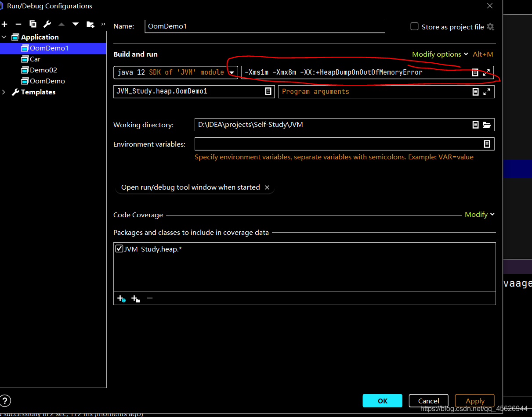Remove configuration with minus icon

tap(18, 24)
